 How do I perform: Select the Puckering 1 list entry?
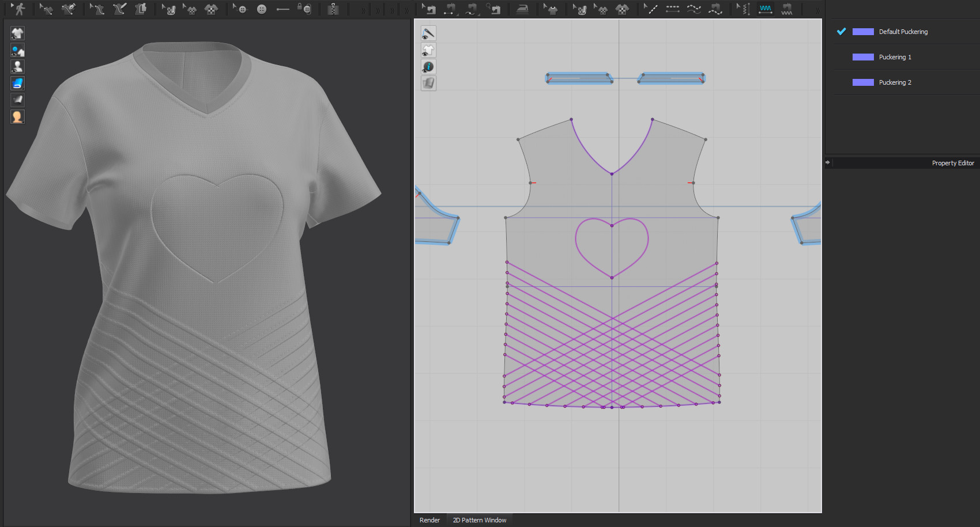[x=895, y=57]
